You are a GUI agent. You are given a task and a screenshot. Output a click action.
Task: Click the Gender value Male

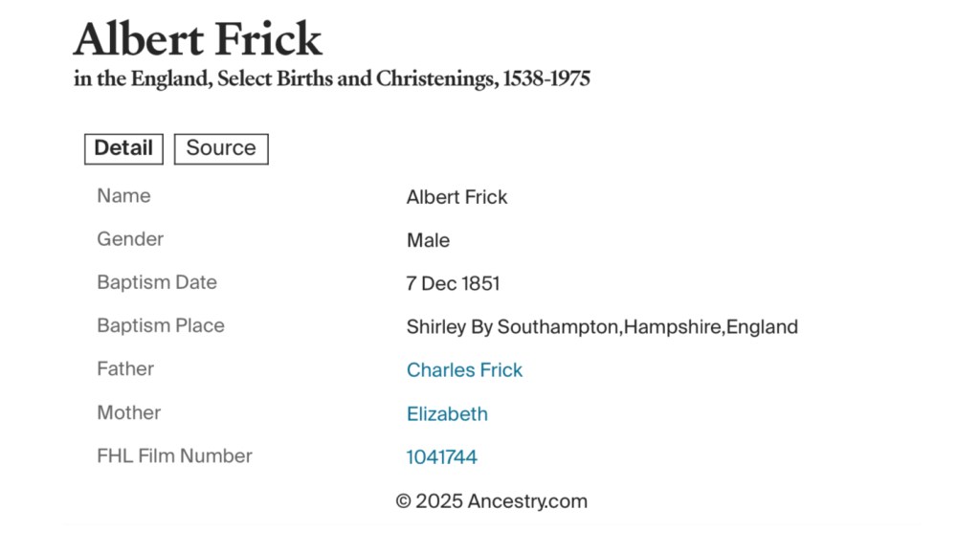428,240
